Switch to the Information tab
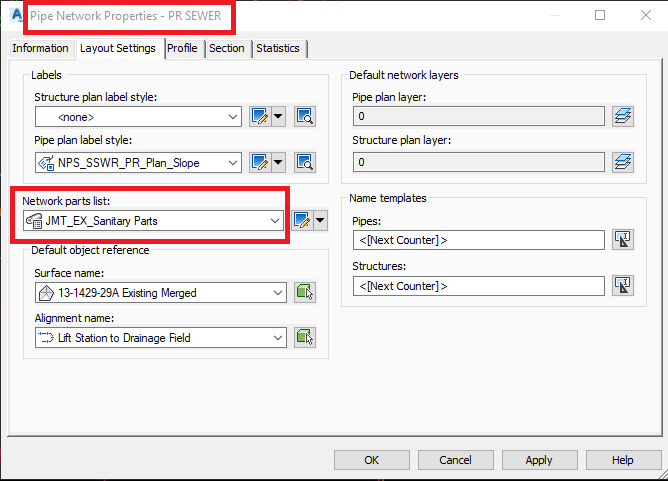This screenshot has width=668, height=481. pos(40,48)
